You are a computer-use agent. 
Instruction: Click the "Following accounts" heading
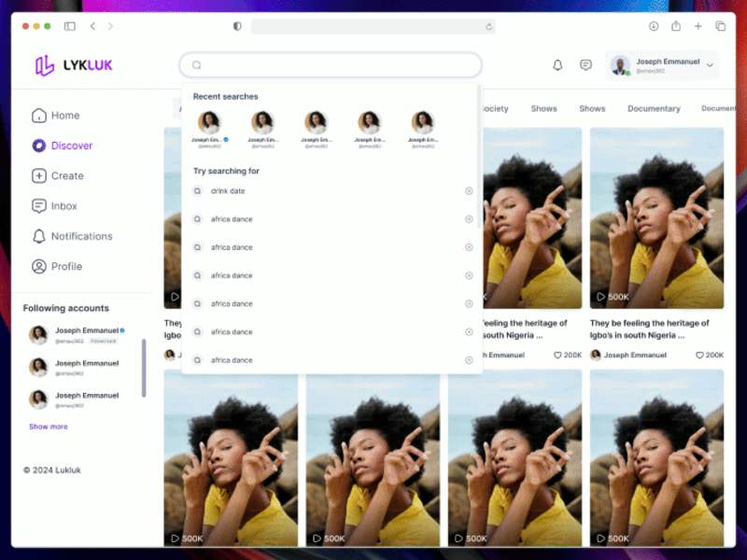click(x=66, y=308)
